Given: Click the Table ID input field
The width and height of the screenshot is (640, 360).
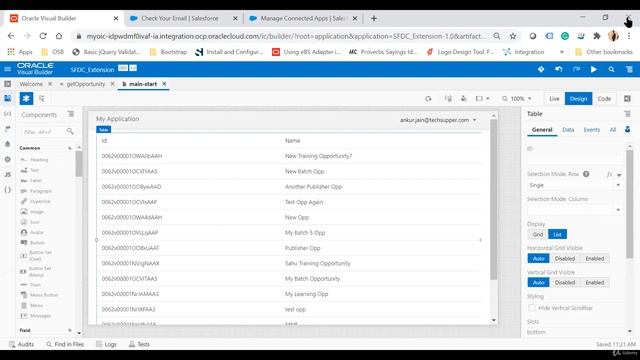Looking at the screenshot, I should click(575, 160).
